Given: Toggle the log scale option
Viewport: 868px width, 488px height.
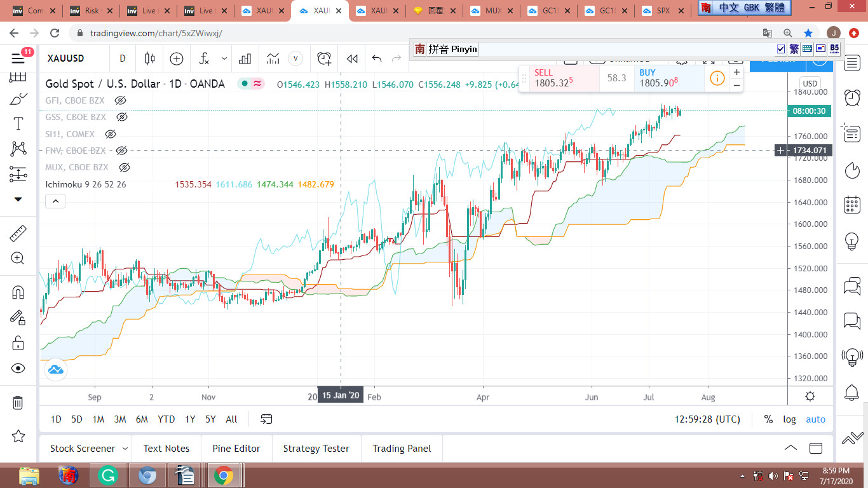Looking at the screenshot, I should 789,419.
